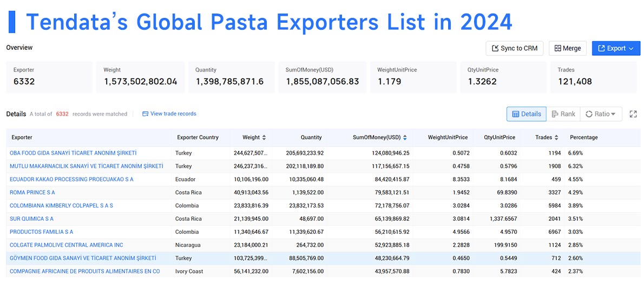Image resolution: width=644 pixels, height=281 pixels.
Task: Click the 88,505,769.00 quantity cell
Action: coord(306,258)
